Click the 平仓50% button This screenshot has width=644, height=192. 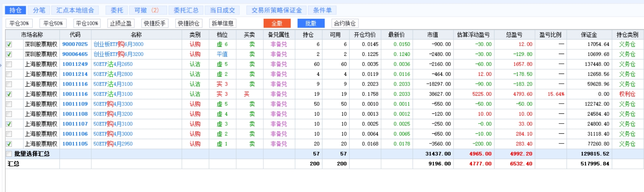tap(53, 23)
